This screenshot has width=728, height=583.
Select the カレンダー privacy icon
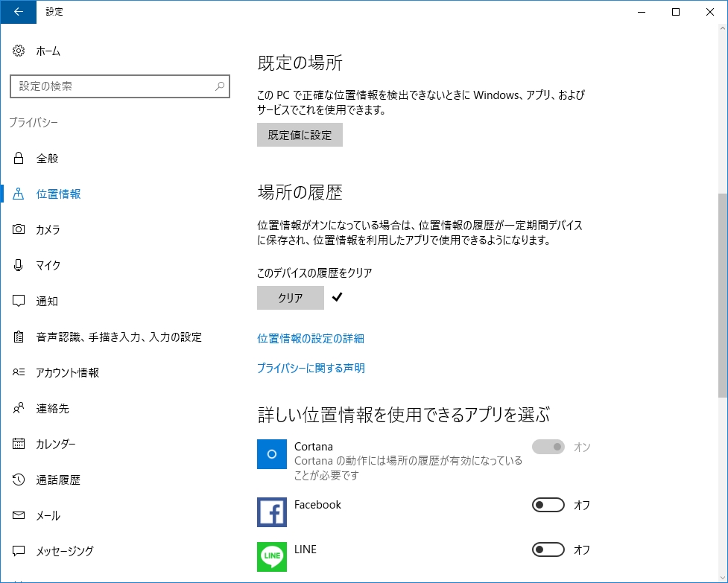(19, 444)
